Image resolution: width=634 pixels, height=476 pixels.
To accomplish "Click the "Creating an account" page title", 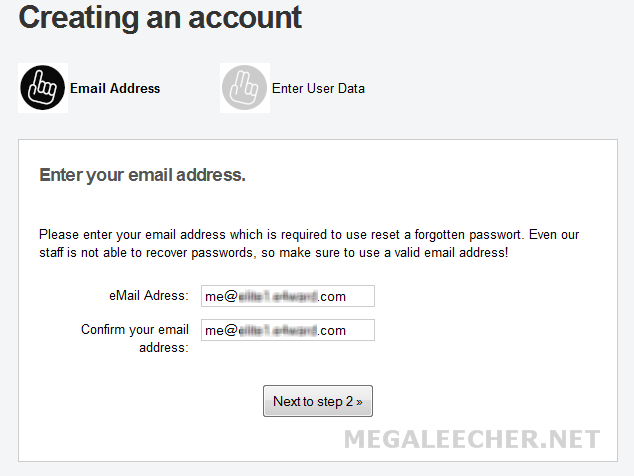I will tap(160, 17).
